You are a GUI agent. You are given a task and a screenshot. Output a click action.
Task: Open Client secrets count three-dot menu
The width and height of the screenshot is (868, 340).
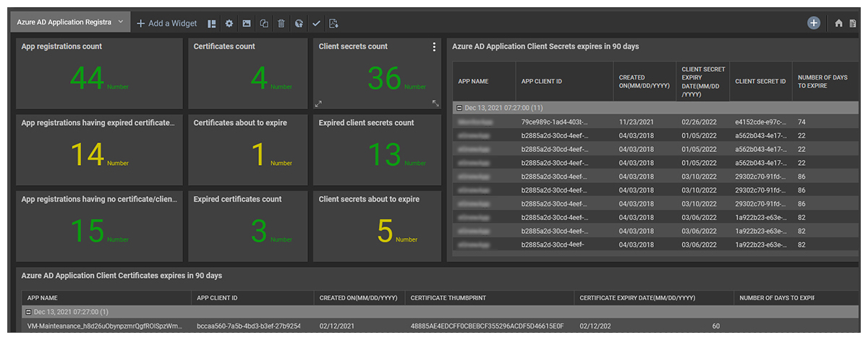pyautogui.click(x=434, y=47)
